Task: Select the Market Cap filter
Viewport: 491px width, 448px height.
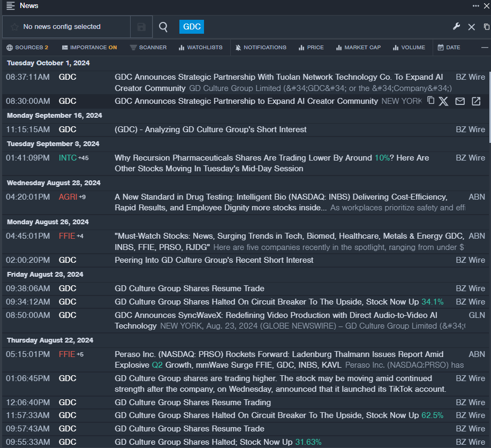Action: click(x=358, y=48)
